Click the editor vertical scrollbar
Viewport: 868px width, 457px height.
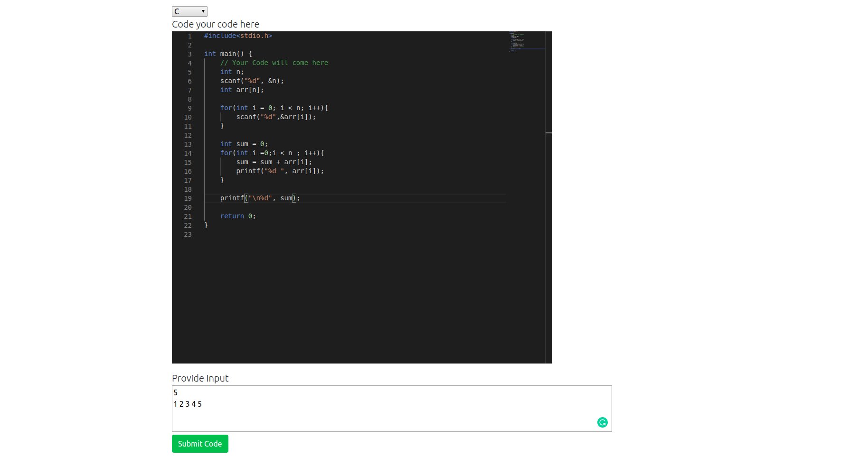click(x=548, y=197)
